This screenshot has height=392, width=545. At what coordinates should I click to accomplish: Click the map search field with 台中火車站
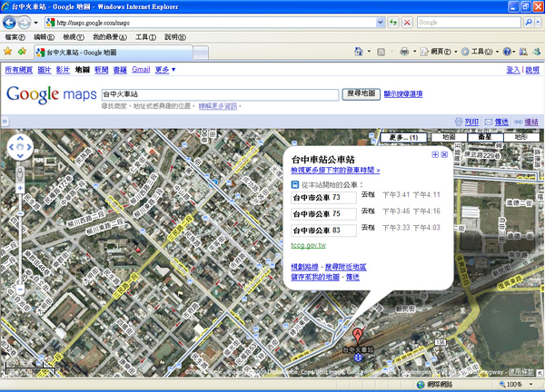point(220,94)
